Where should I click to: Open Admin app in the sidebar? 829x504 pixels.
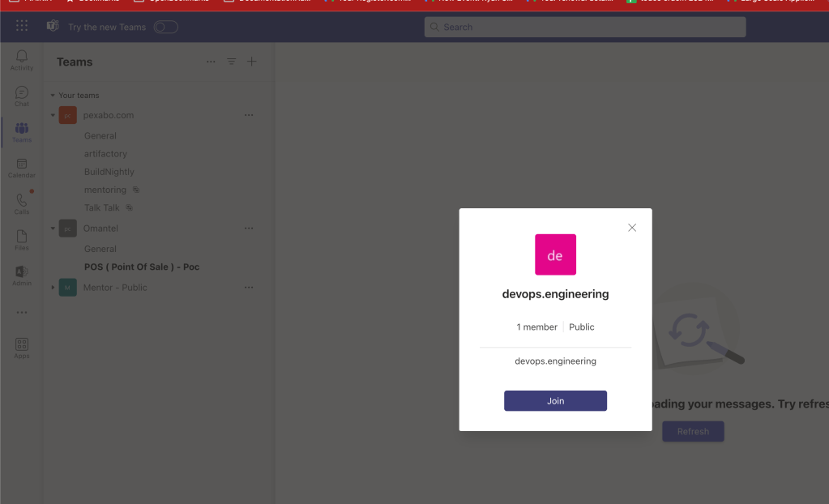[x=22, y=275]
